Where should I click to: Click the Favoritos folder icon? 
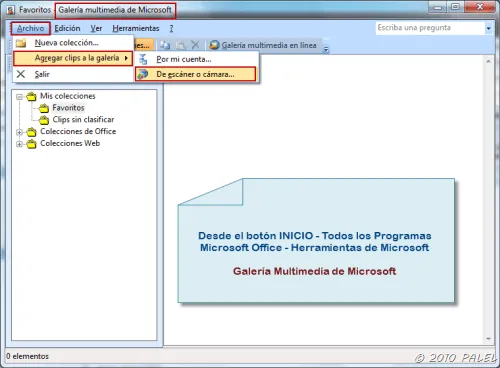point(44,108)
